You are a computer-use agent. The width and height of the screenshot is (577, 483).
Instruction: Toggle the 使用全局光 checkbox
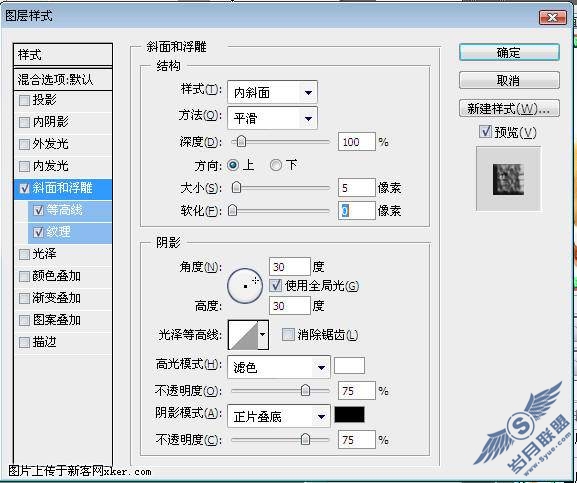[x=275, y=285]
